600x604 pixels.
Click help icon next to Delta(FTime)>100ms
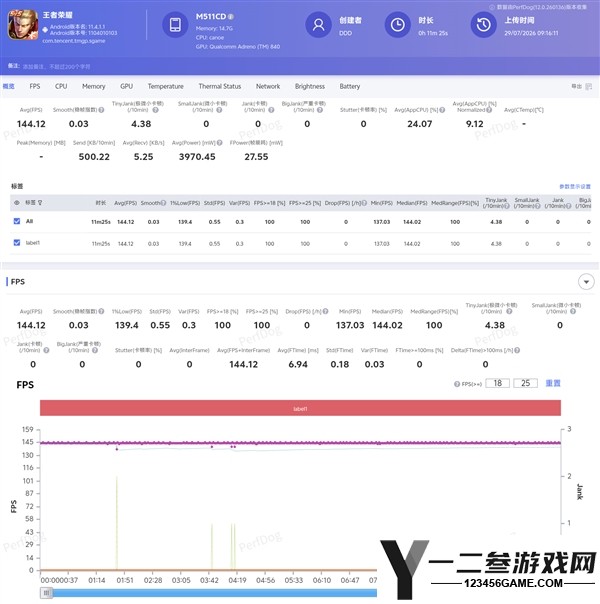[517, 350]
